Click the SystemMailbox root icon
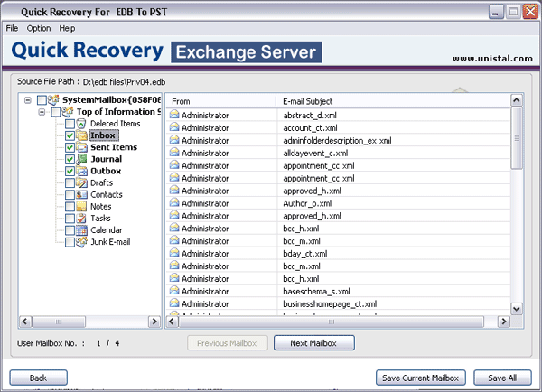This screenshot has width=542, height=392. 53,100
